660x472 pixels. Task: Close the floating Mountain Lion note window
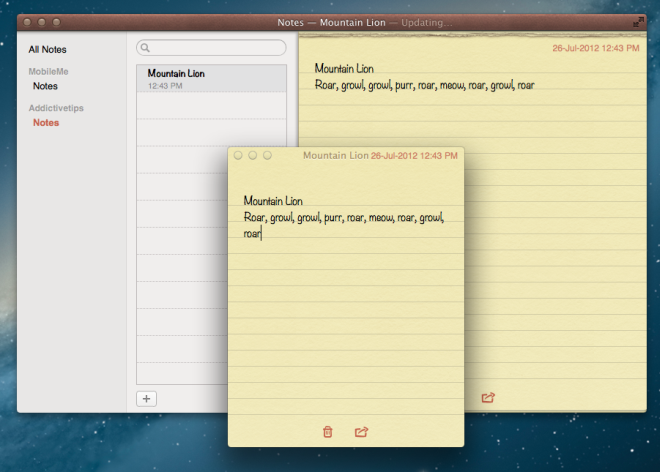click(x=238, y=155)
